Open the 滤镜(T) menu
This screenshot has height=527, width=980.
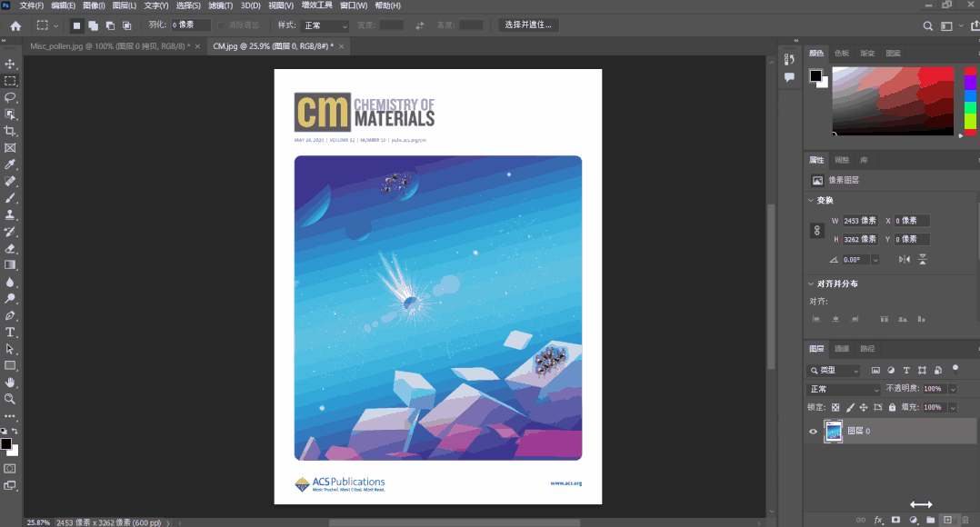click(220, 5)
